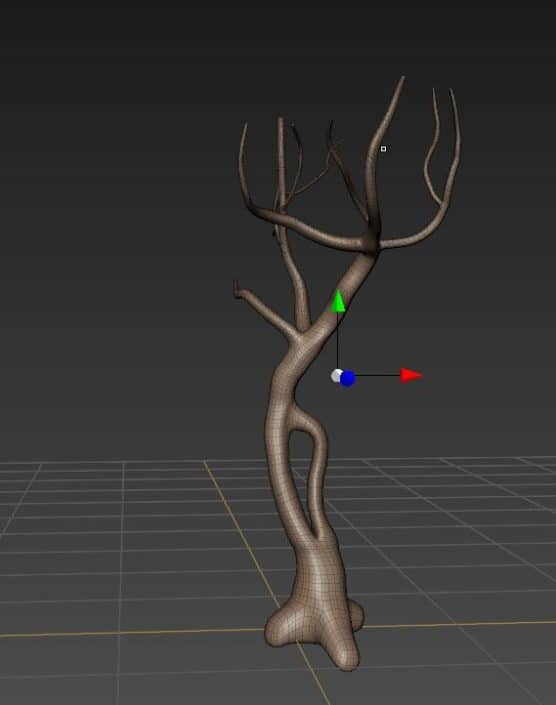
Task: Click the leftmost upward curving branch
Action: tap(243, 166)
